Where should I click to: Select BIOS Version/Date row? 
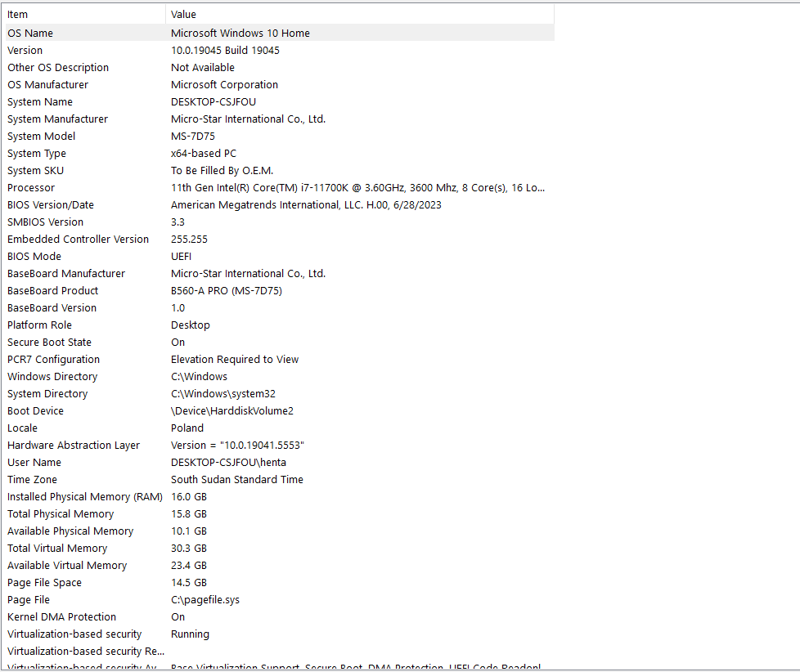[280, 205]
